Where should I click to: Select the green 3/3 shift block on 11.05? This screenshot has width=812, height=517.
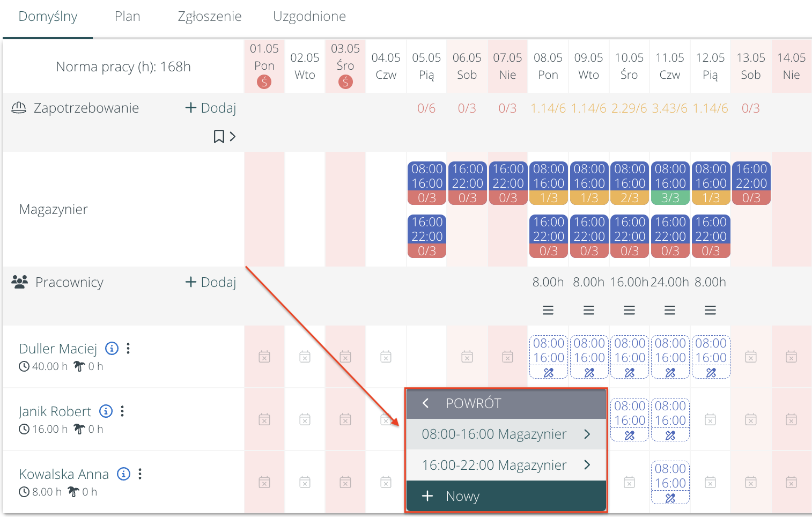pyautogui.click(x=670, y=183)
